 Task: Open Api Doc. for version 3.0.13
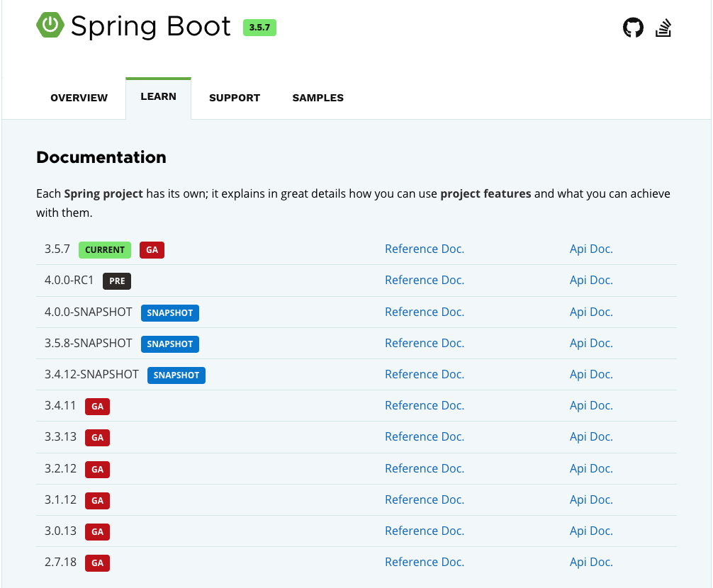tap(591, 531)
